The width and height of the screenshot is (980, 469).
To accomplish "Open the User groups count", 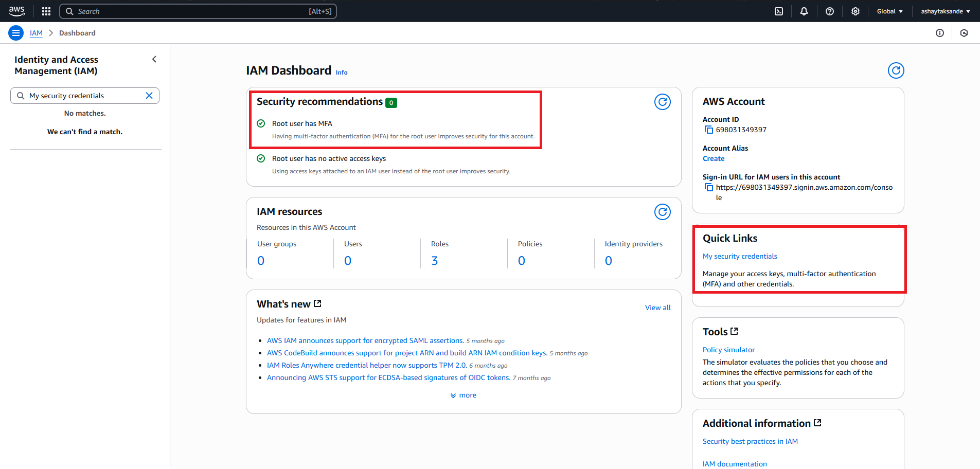I will click(261, 261).
